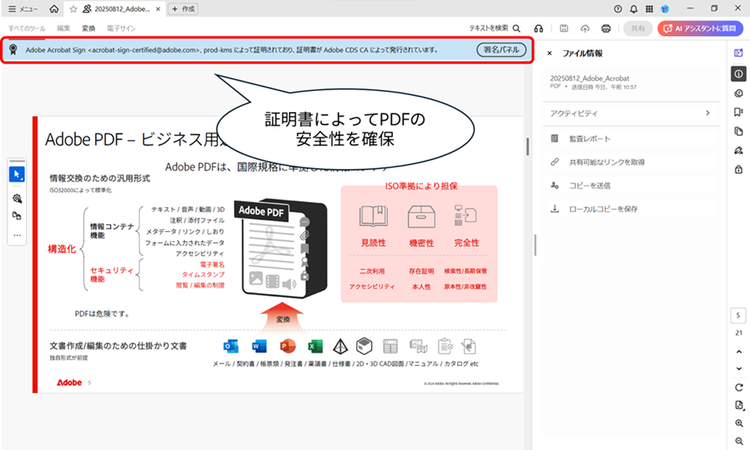
Task: Star the document tab as favorite
Action: (x=73, y=9)
